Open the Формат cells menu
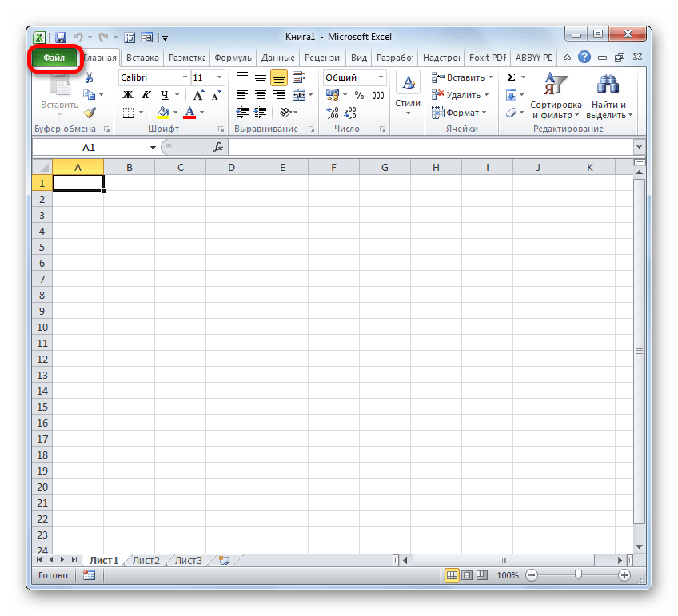The height and width of the screenshot is (616, 678). pyautogui.click(x=459, y=113)
